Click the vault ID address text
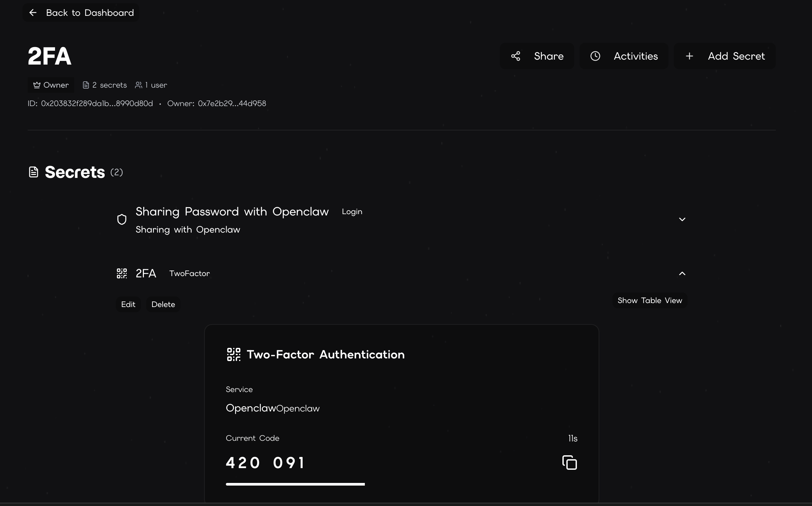This screenshot has height=506, width=812. [x=96, y=103]
